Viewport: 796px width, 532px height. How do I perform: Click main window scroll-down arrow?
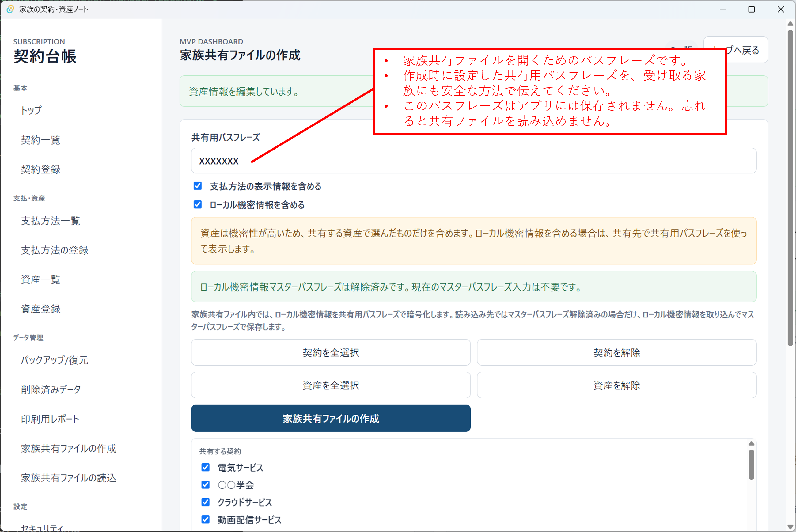pos(790,526)
